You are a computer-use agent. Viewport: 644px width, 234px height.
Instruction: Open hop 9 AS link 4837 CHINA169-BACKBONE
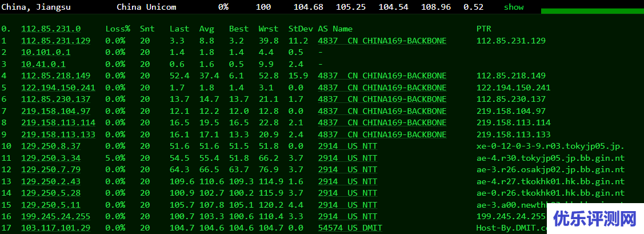(382, 134)
